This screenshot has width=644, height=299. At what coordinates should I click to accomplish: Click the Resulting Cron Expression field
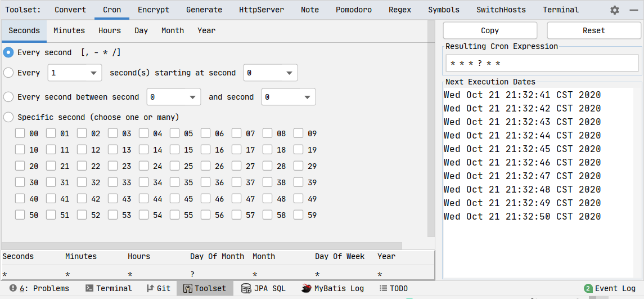[x=542, y=63]
